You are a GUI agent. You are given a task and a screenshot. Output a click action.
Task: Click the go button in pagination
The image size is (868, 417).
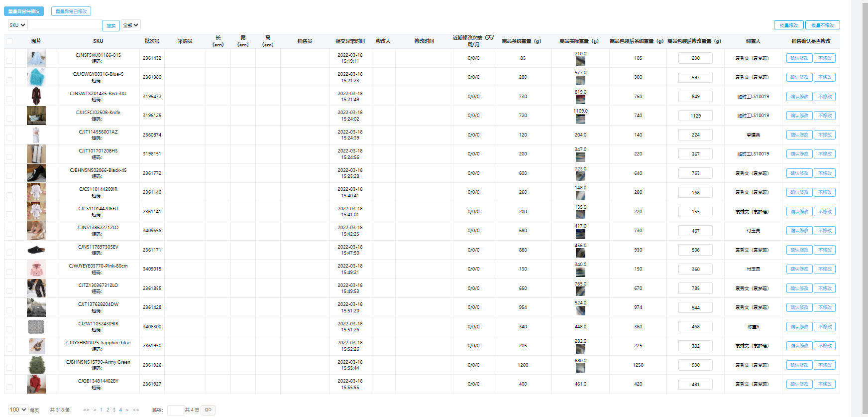[x=208, y=410]
